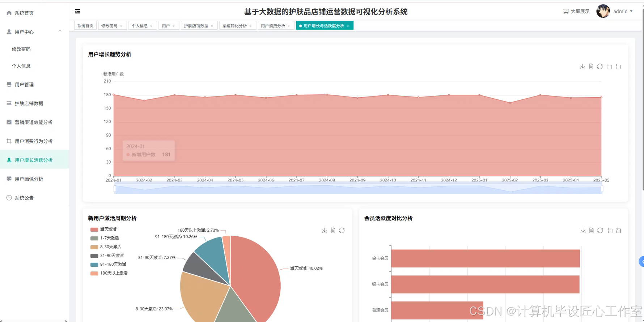Open 营销渠道效能分析 in the sidebar
The image size is (644, 322).
click(34, 122)
